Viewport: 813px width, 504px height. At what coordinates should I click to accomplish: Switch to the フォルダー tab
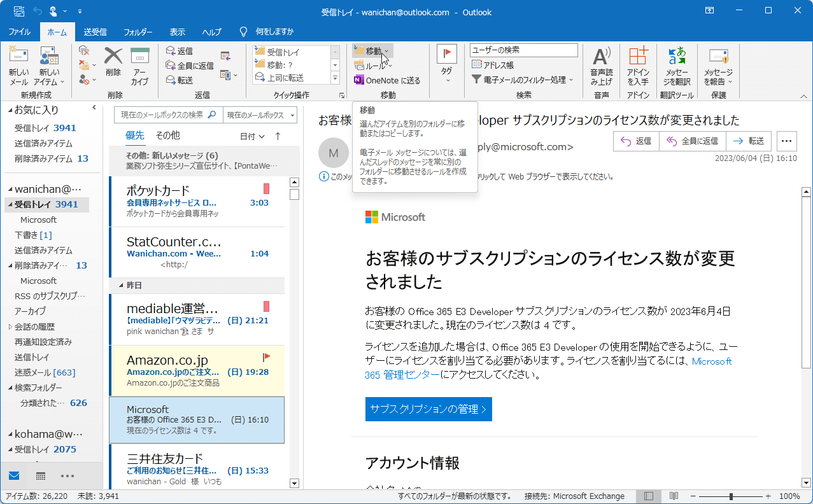click(x=138, y=32)
